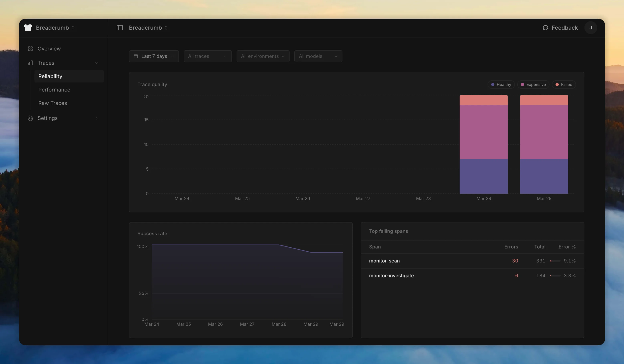
Task: Expand the Settings chevron in sidebar
Action: [97, 118]
